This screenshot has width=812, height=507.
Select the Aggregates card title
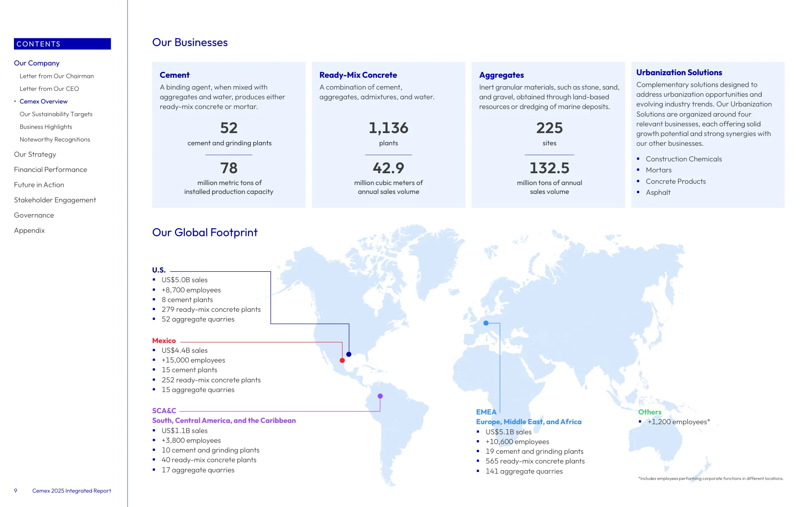click(501, 75)
